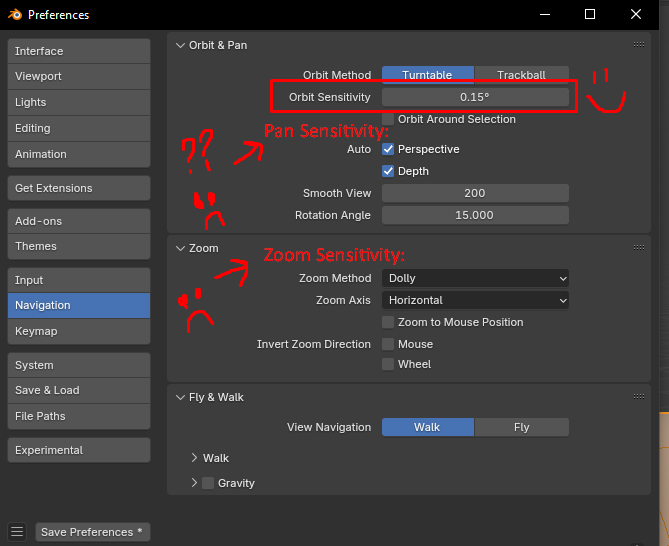Open the Editing preferences tab
The height and width of the screenshot is (546, 669).
point(79,128)
